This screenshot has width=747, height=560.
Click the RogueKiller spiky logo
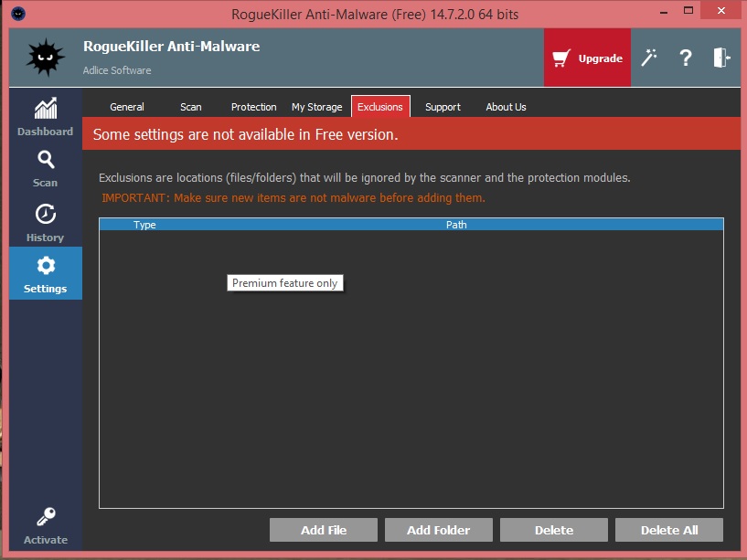pyautogui.click(x=45, y=58)
